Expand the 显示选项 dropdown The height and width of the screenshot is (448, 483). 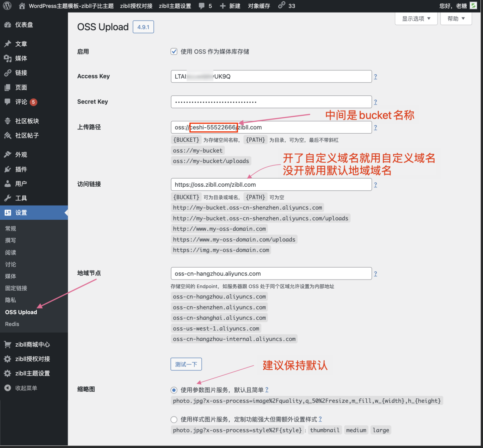pyautogui.click(x=416, y=19)
